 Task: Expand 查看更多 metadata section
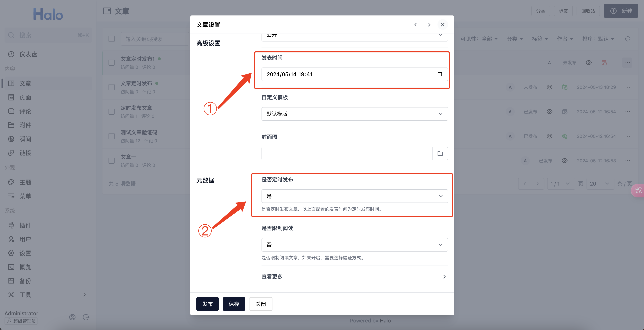pyautogui.click(x=354, y=277)
